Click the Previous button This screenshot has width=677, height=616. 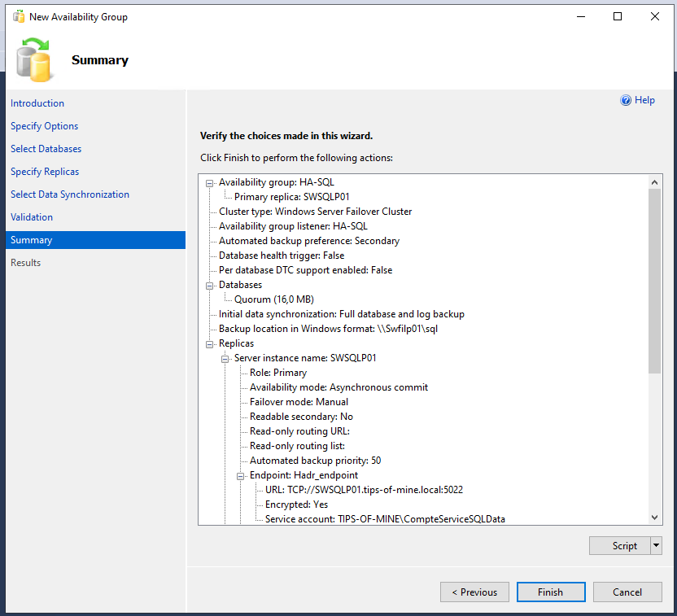pyautogui.click(x=474, y=592)
